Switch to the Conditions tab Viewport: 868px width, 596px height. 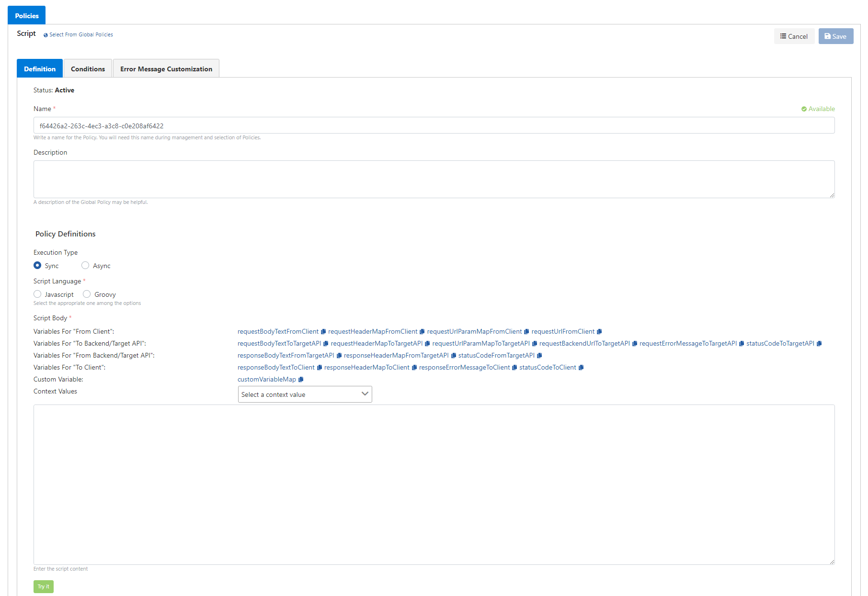(88, 69)
